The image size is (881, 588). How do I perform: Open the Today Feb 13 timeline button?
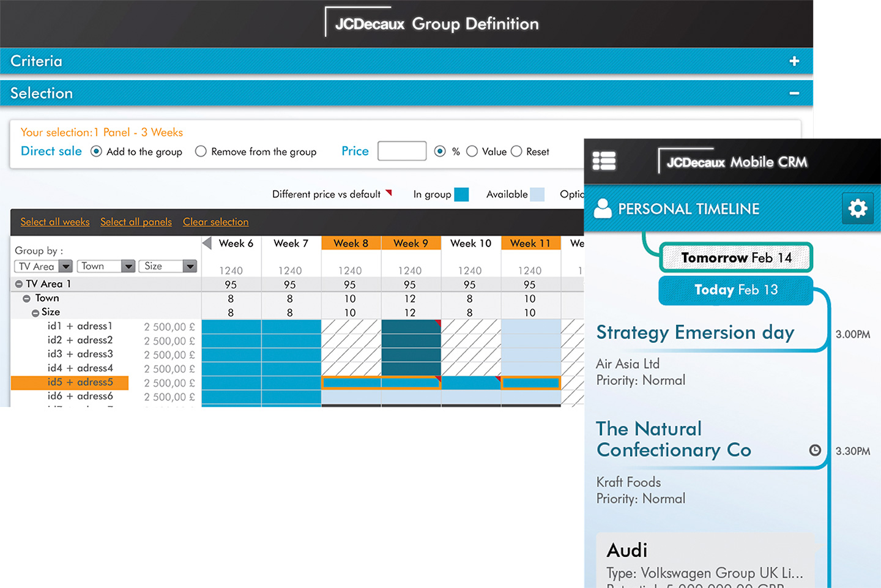point(736,290)
